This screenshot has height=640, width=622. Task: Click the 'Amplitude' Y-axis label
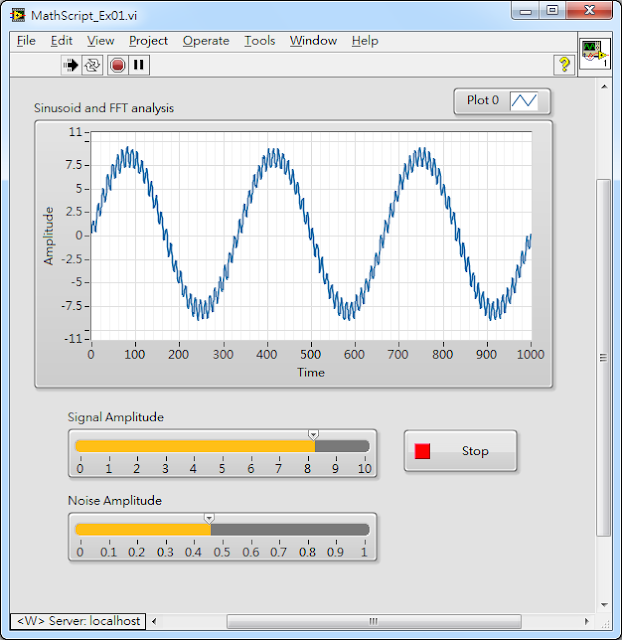pyautogui.click(x=48, y=236)
